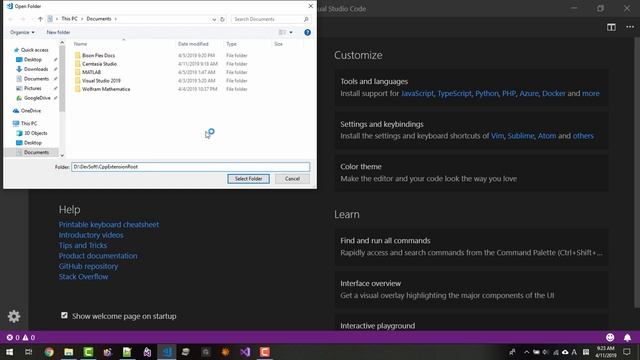Select the Camtasia Studio folder row

161,64
